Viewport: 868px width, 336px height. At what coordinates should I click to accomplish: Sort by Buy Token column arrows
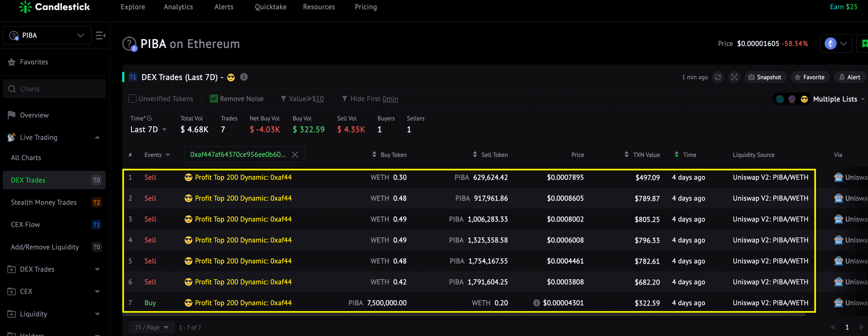[374, 154]
